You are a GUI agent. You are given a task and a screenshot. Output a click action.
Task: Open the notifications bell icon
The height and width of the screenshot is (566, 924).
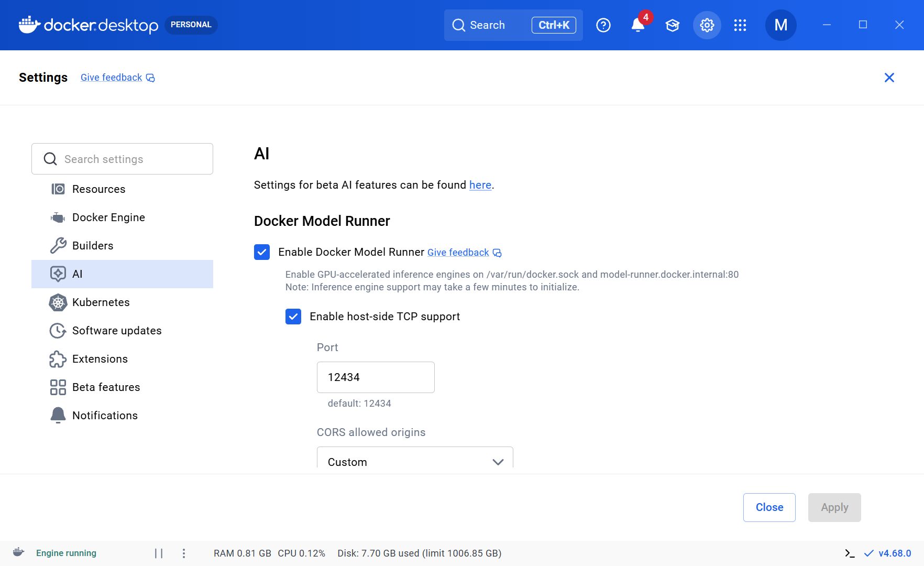pos(637,25)
